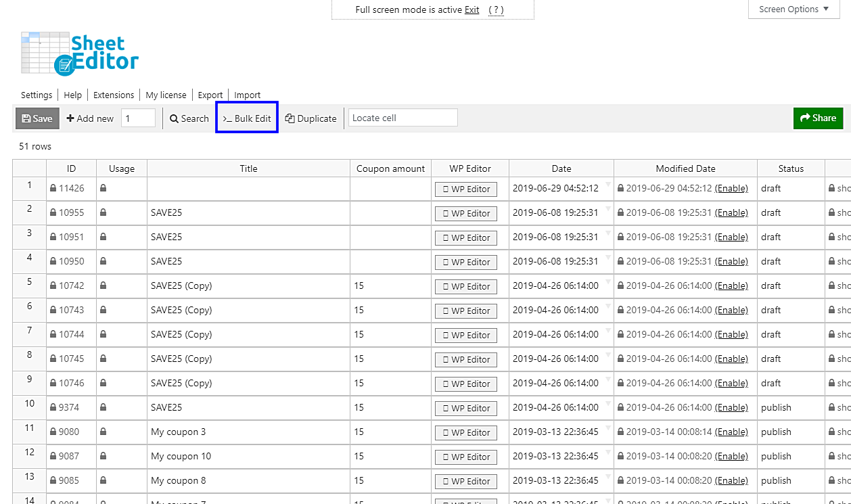Open WP Editor for row 1
This screenshot has height=504, width=851.
pyautogui.click(x=465, y=189)
